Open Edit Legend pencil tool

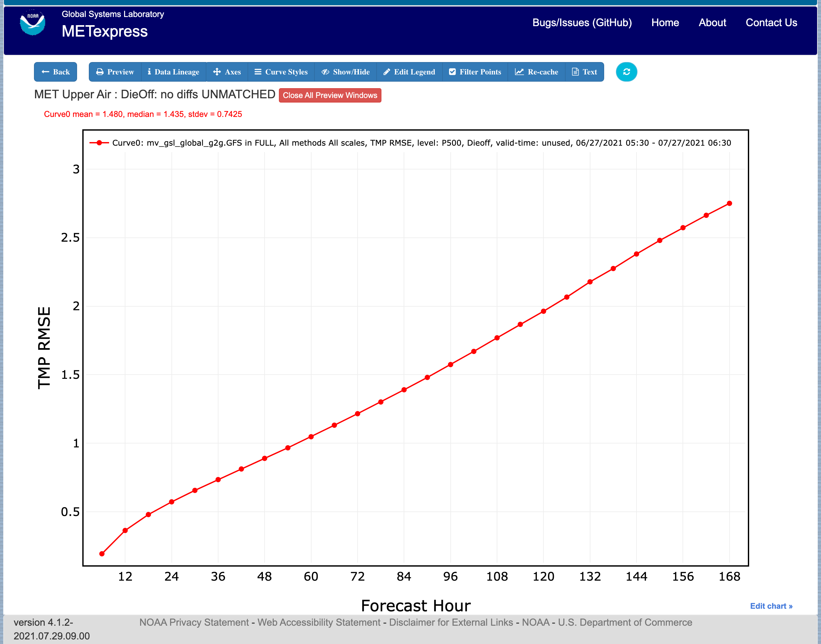410,72
